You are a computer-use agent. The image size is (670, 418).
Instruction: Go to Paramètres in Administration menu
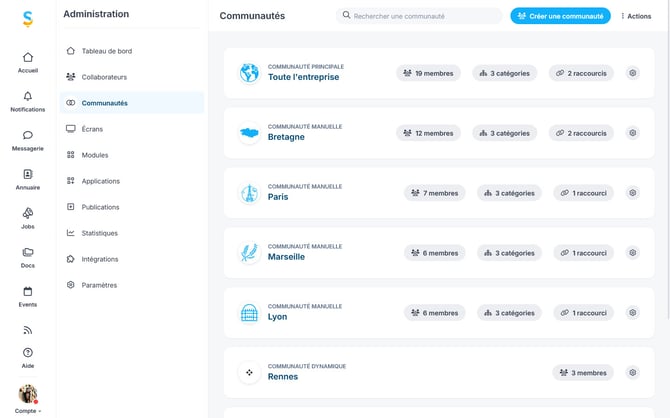(98, 285)
